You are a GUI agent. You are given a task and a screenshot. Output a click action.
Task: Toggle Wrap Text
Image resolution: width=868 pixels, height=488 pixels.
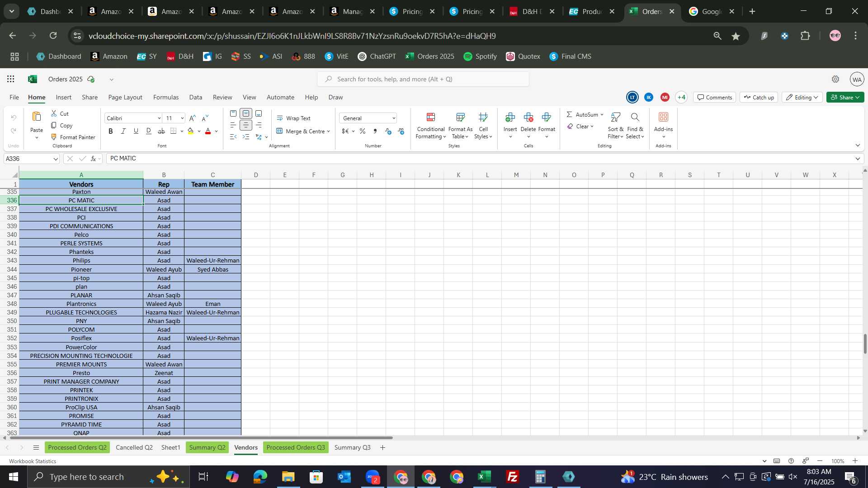pos(293,118)
